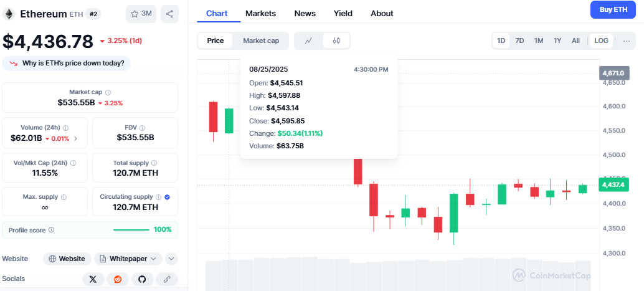Show the Vol/Mkt Cap info icon
This screenshot has width=644, height=291.
(73, 163)
